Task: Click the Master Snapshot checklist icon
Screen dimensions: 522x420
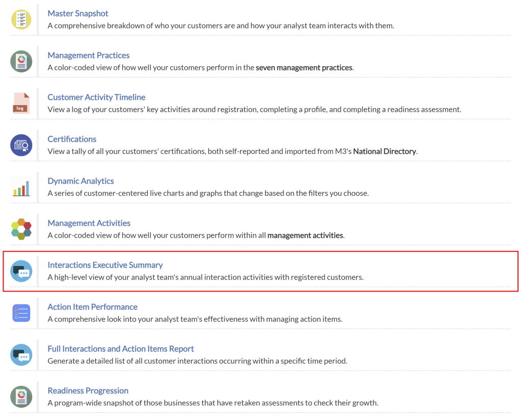Action: [x=21, y=19]
